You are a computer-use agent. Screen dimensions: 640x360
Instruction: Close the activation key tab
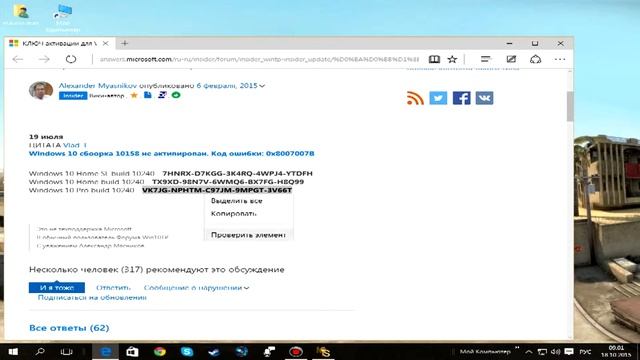tap(105, 43)
